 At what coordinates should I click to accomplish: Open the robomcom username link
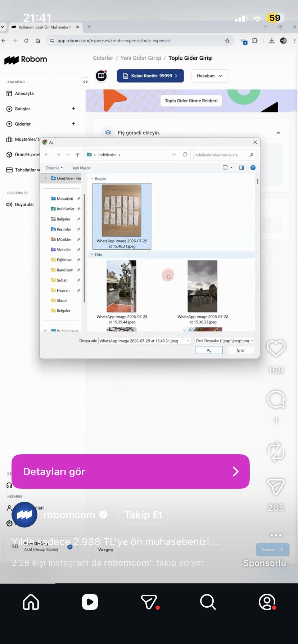point(69,515)
